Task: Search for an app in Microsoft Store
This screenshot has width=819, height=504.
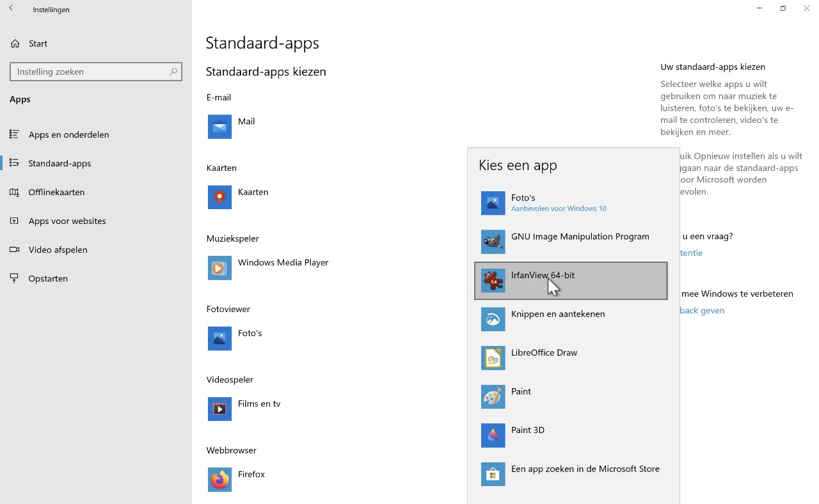Action: pyautogui.click(x=571, y=474)
